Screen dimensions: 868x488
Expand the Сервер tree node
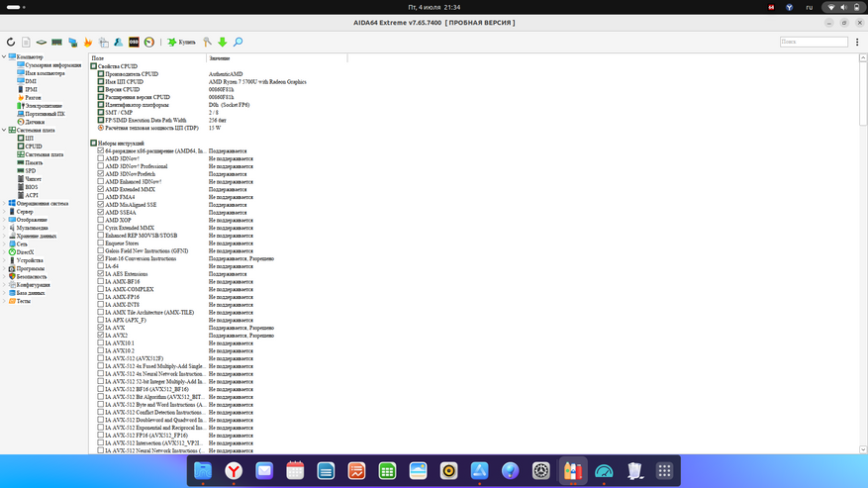coord(4,212)
